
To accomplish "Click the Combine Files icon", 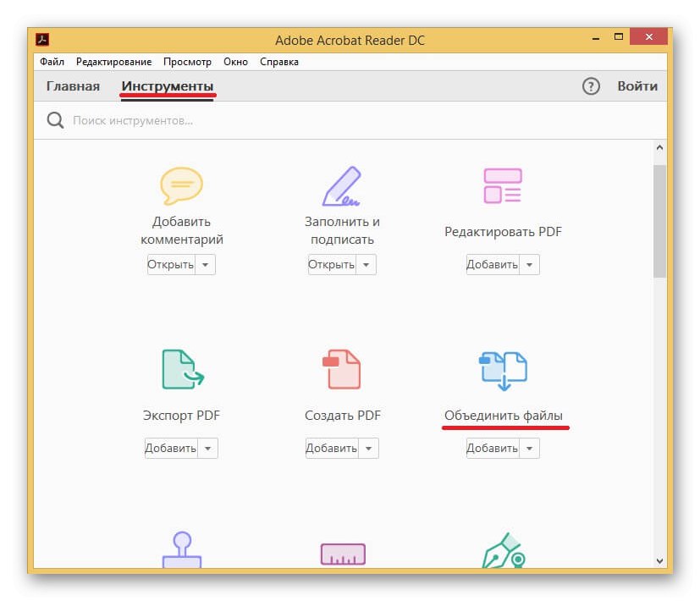I will 503,371.
